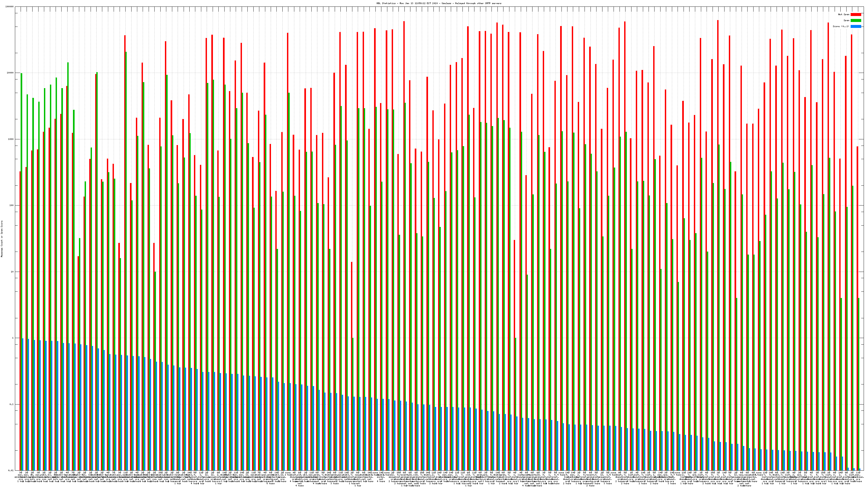Screen dimensions: 868x488
Task: Click the 10 y-axis tick label
Action: (x=12, y=272)
